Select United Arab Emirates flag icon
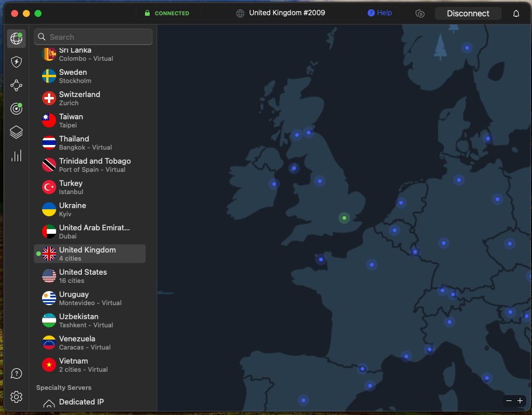Viewport: 532px width, 415px height. point(49,231)
